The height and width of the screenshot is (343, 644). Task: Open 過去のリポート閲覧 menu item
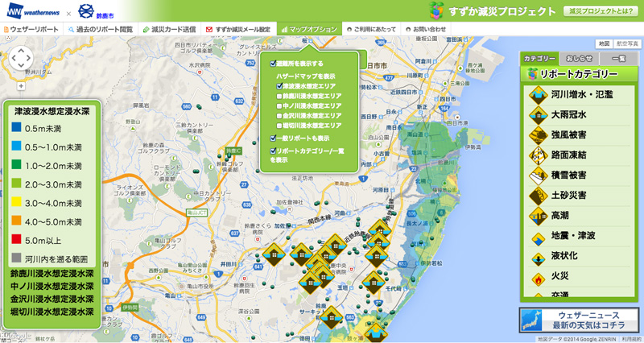(x=101, y=29)
